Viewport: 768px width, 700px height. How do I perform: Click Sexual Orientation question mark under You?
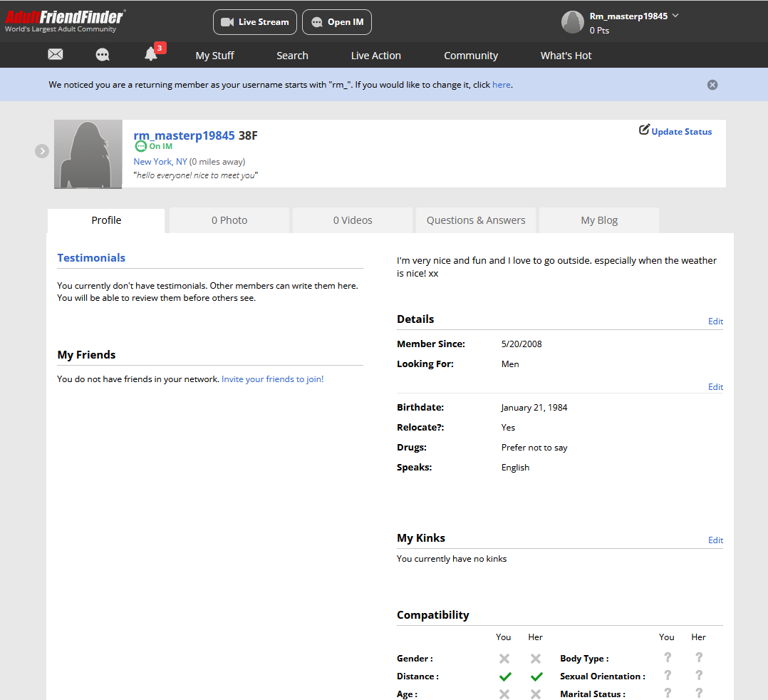tap(667, 676)
